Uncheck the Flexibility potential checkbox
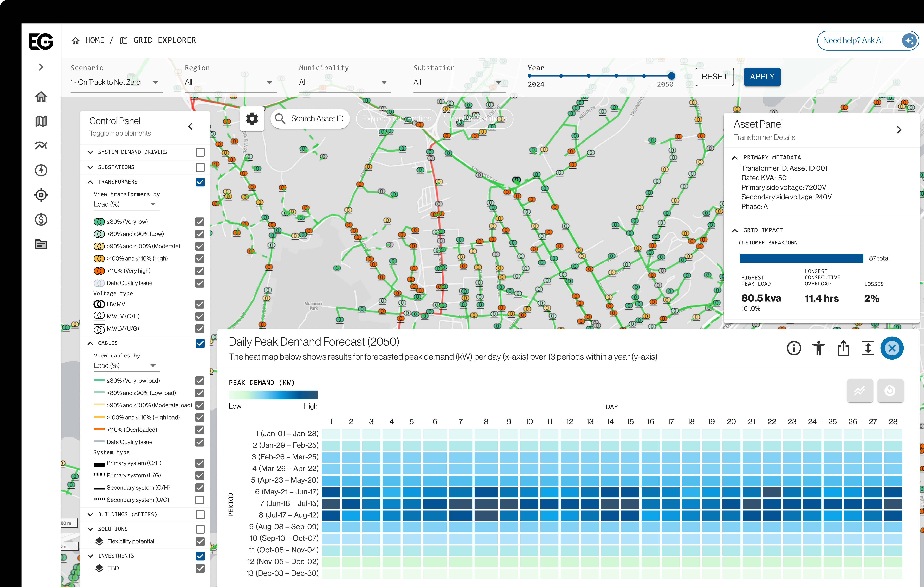924x587 pixels. coord(200,541)
